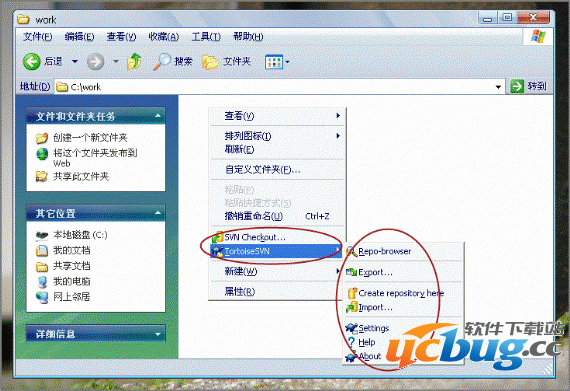Click the grey Forward arrow icon
Image resolution: width=570 pixels, height=391 pixels.
coord(96,61)
